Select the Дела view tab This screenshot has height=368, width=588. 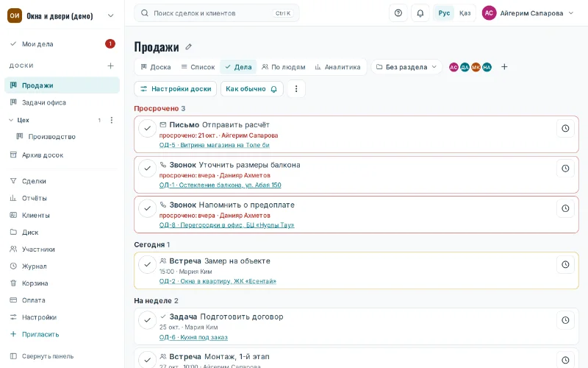[x=238, y=67]
